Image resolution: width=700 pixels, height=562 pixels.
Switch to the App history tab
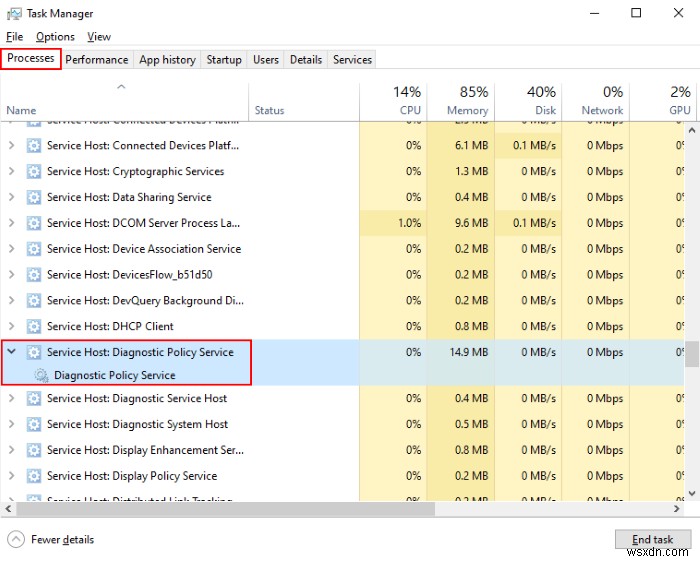[x=167, y=60]
